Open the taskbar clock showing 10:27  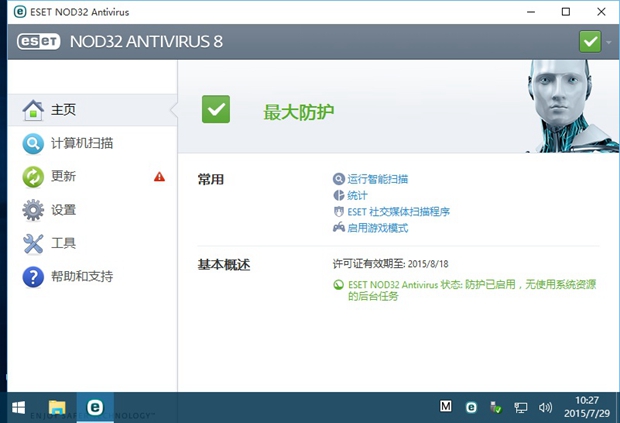click(x=587, y=407)
